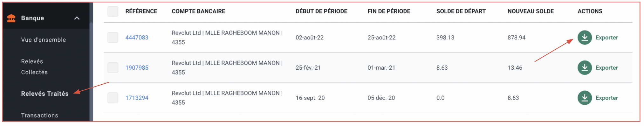Viewport: 644px width, 126px height.
Task: Open statement reference 1907985 link
Action: point(137,68)
